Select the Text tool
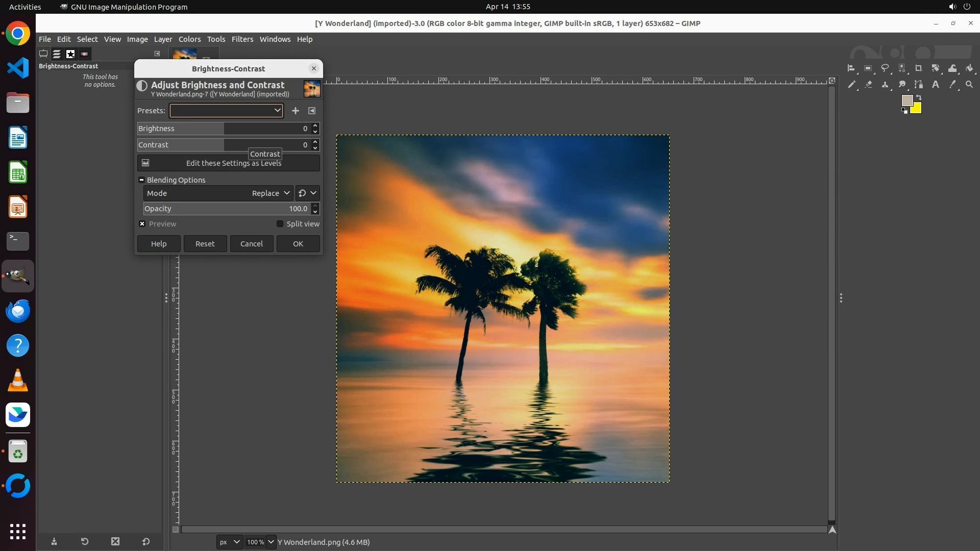Viewport: 980px width, 551px height. click(936, 85)
